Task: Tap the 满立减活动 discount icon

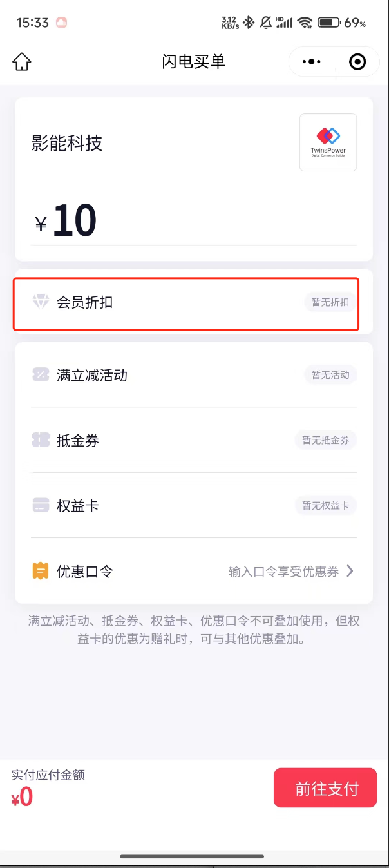Action: [x=41, y=375]
